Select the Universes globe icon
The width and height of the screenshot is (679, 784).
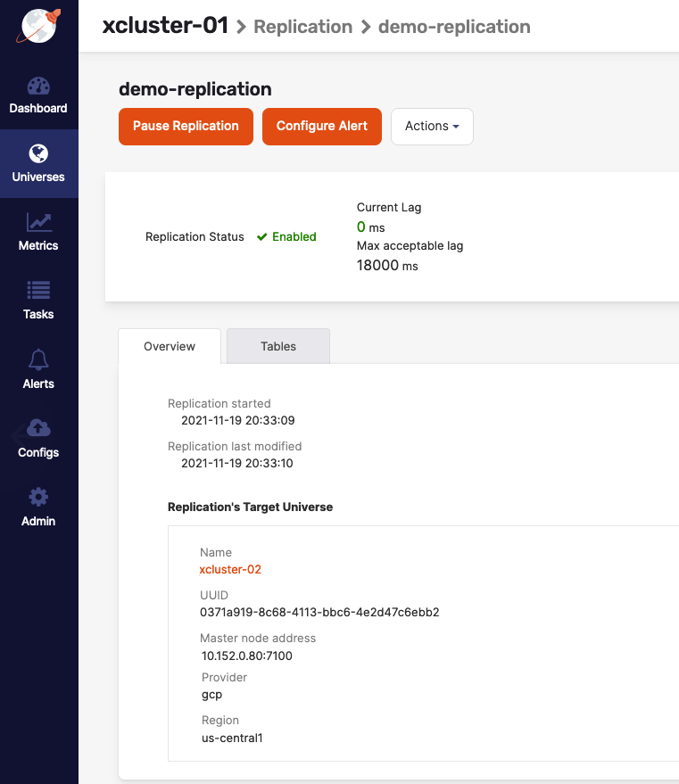38,153
